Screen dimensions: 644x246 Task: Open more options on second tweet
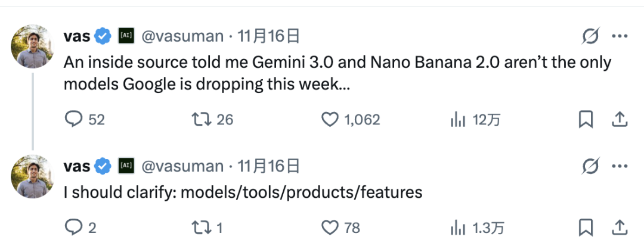620,166
